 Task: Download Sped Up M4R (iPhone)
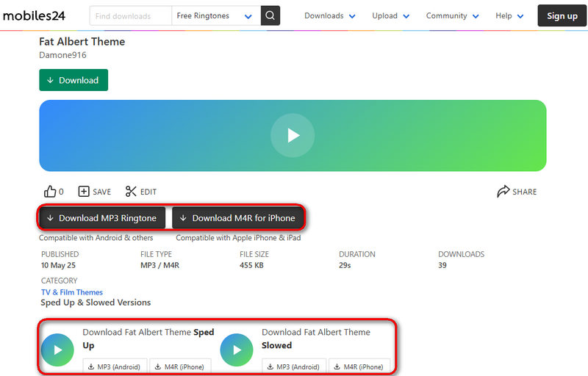coord(180,366)
